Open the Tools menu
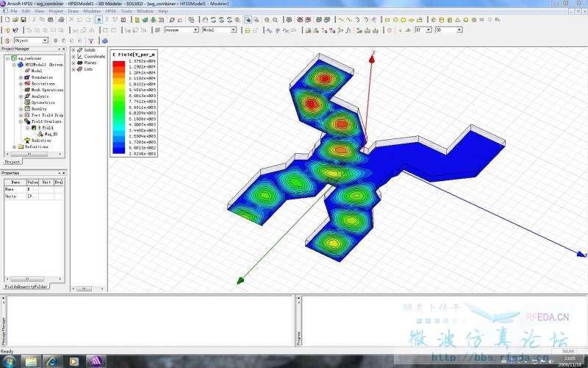 (x=126, y=11)
